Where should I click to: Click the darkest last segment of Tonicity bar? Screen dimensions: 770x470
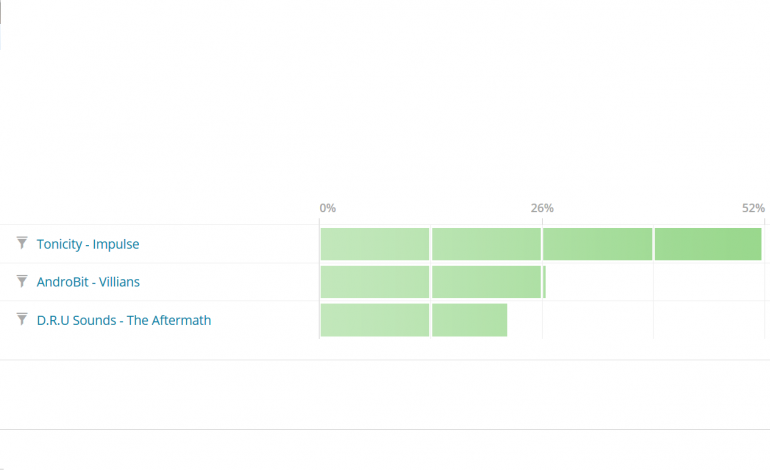708,244
